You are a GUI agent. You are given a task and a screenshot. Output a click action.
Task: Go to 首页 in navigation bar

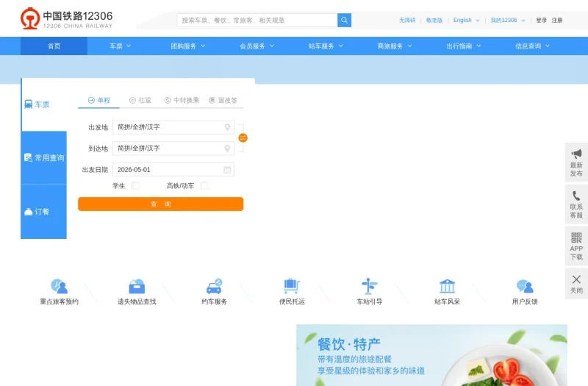[54, 46]
